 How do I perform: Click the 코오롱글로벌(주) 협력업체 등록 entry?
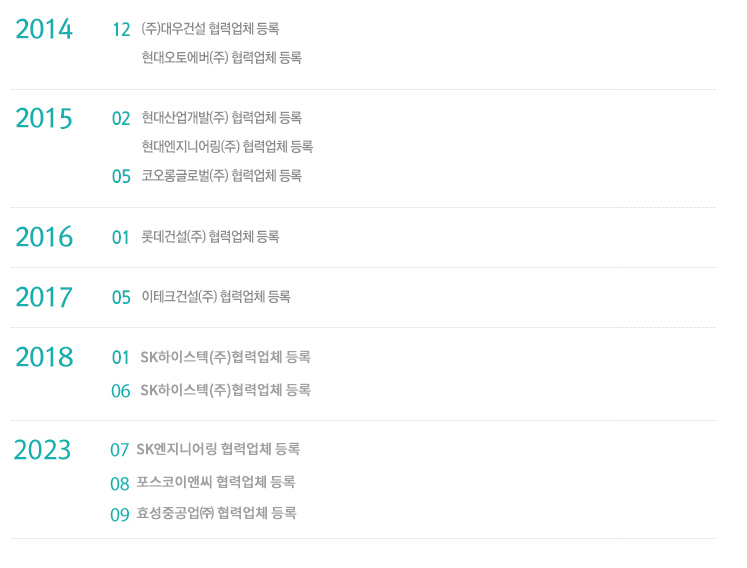pyautogui.click(x=222, y=176)
